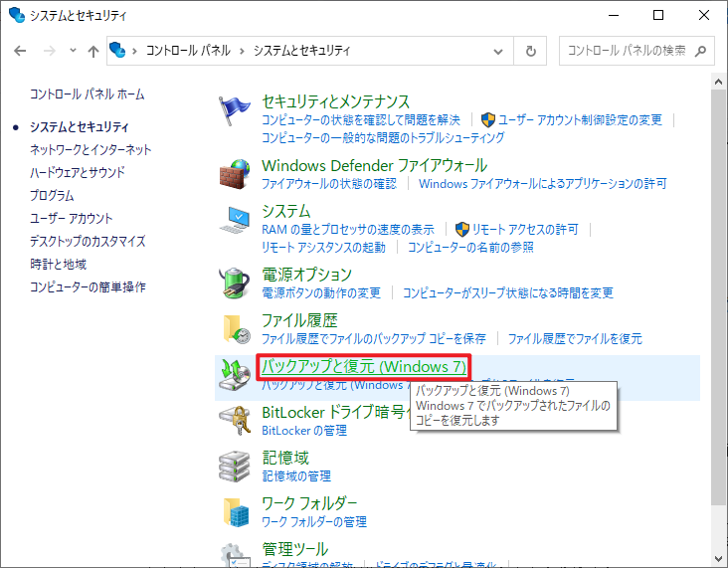
Task: Click リモート アシスタンスの起動 link
Action: tap(323, 248)
